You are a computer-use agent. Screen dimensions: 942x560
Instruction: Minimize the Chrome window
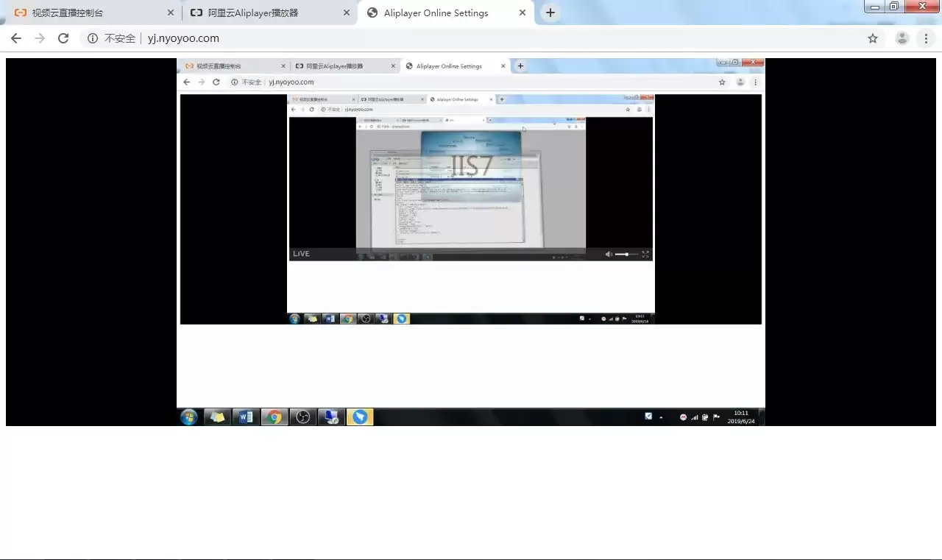pos(875,7)
